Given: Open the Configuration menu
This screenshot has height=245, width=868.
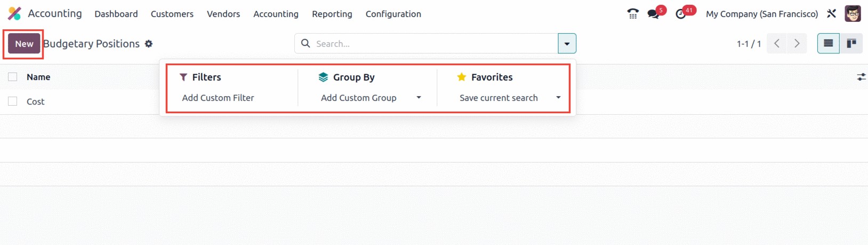Looking at the screenshot, I should point(393,14).
